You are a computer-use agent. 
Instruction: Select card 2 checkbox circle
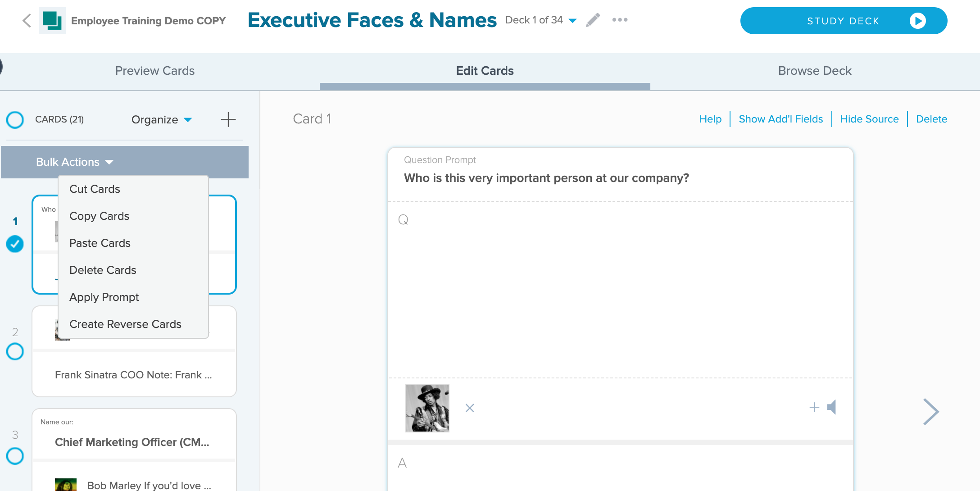click(x=15, y=351)
